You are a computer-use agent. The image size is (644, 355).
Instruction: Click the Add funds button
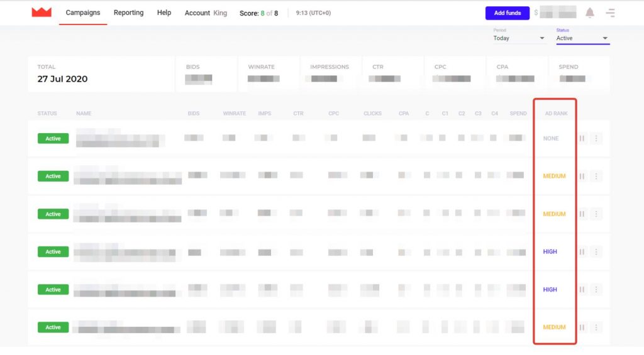click(x=508, y=13)
